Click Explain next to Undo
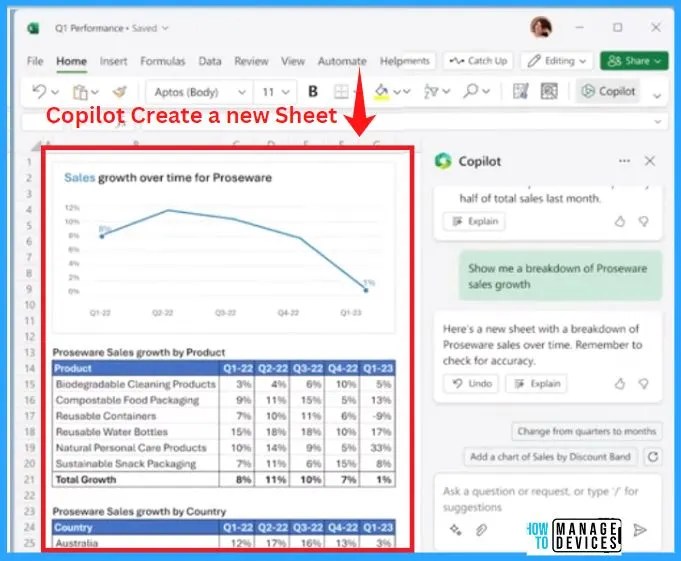Image resolution: width=681 pixels, height=561 pixels. (536, 383)
